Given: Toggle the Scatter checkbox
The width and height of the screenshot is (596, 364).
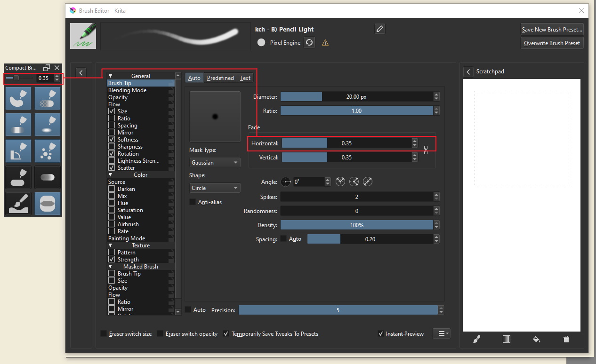Looking at the screenshot, I should point(112,168).
